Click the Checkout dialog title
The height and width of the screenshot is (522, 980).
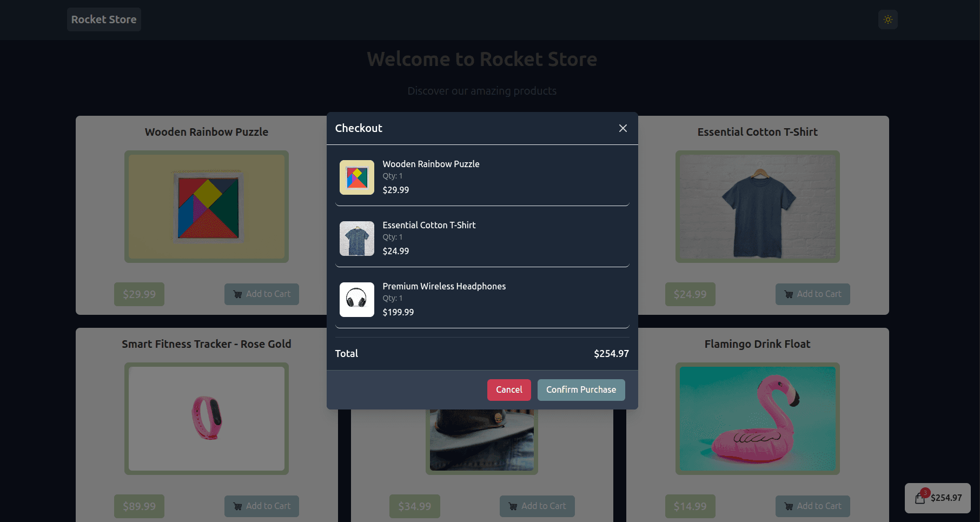pyautogui.click(x=359, y=128)
